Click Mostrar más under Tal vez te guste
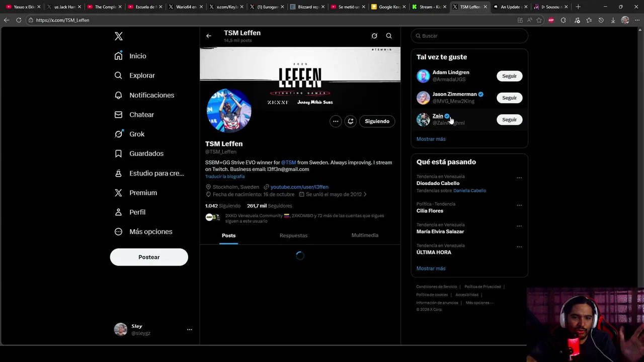The height and width of the screenshot is (362, 644). (x=431, y=139)
